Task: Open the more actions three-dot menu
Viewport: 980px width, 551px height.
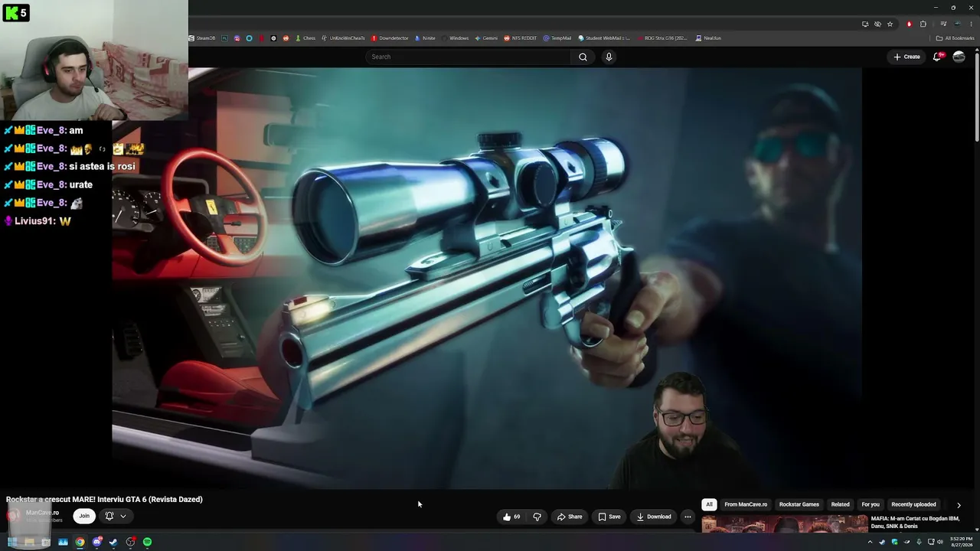Action: click(x=688, y=517)
